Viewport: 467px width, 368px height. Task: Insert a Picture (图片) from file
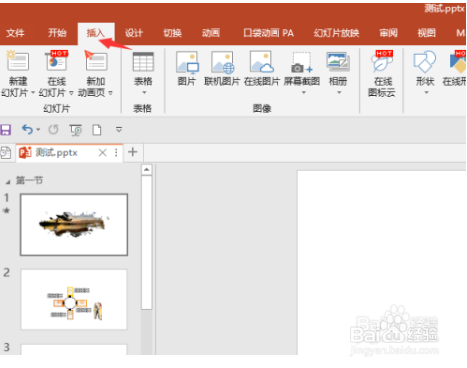[187, 62]
